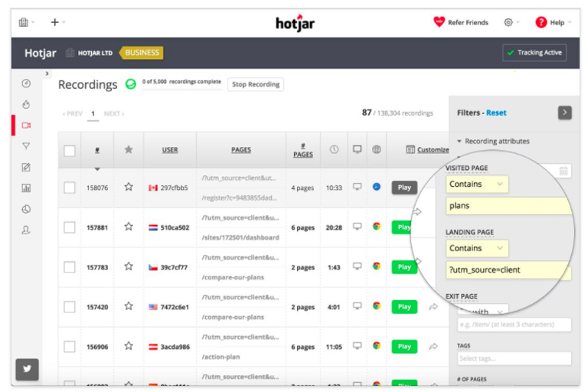The width and height of the screenshot is (588, 392).
Task: Star recording 158076
Action: click(129, 187)
